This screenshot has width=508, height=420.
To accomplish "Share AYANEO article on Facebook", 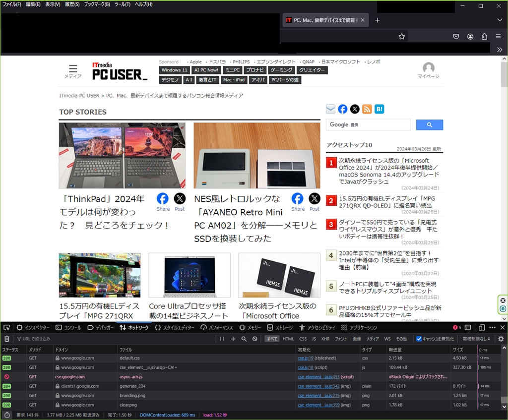I will pos(298,202).
